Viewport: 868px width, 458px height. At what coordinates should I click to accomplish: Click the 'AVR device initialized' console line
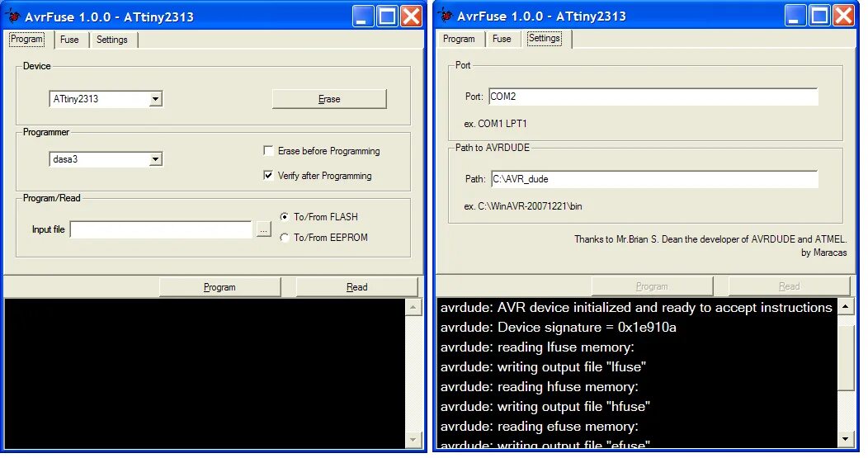pos(636,307)
